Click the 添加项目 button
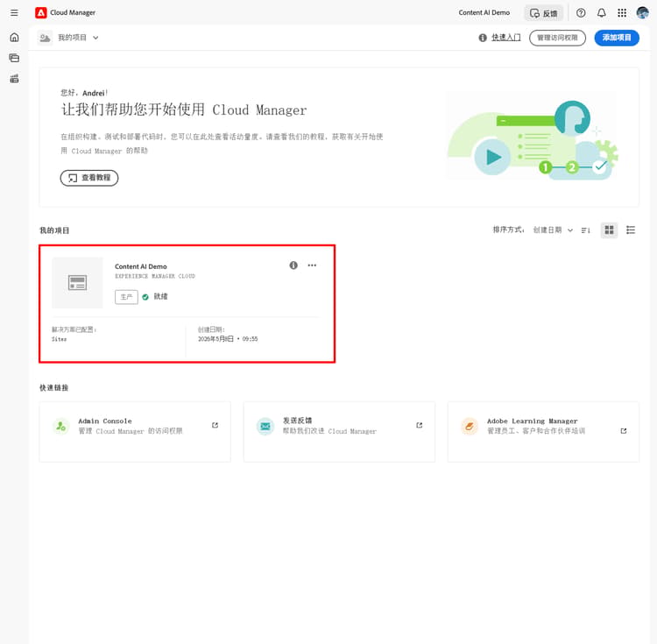Screen dimensions: 657x644 point(617,38)
